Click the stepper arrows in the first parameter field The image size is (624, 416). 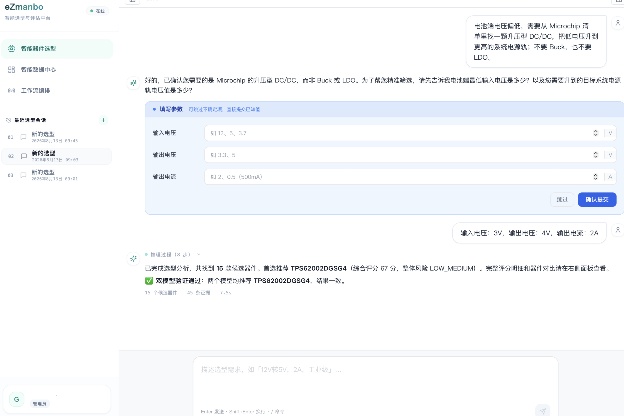[x=595, y=133]
